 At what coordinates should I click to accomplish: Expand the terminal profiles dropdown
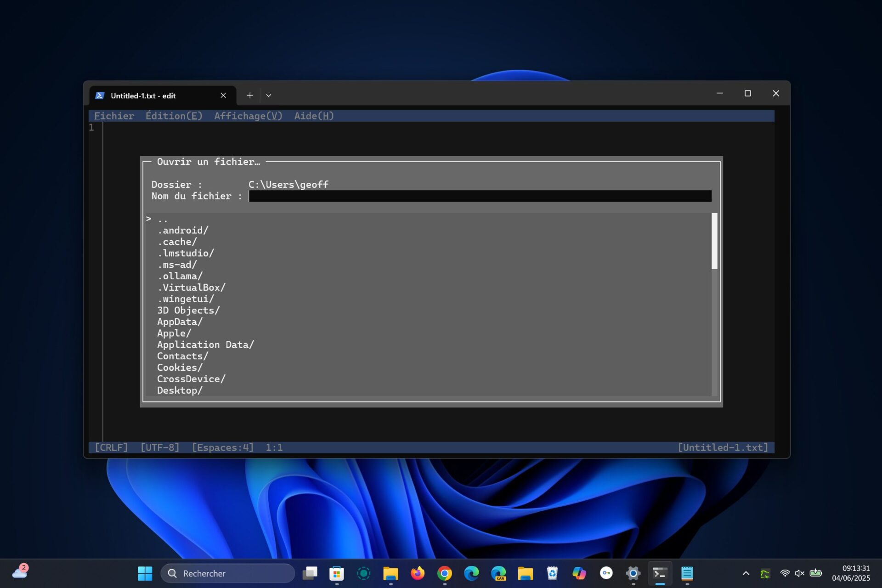click(x=269, y=96)
